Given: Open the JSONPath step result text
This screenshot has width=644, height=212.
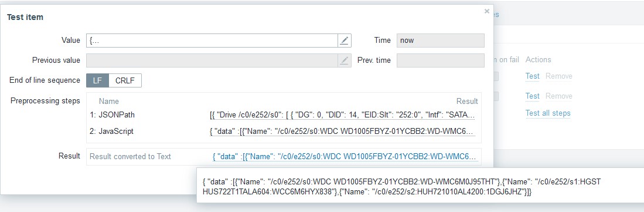Looking at the screenshot, I should pos(343,115).
